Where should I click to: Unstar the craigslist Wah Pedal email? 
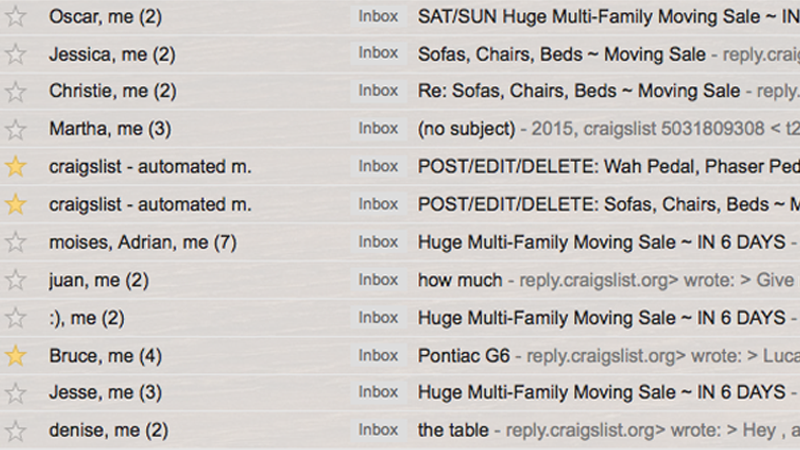pos(16,166)
